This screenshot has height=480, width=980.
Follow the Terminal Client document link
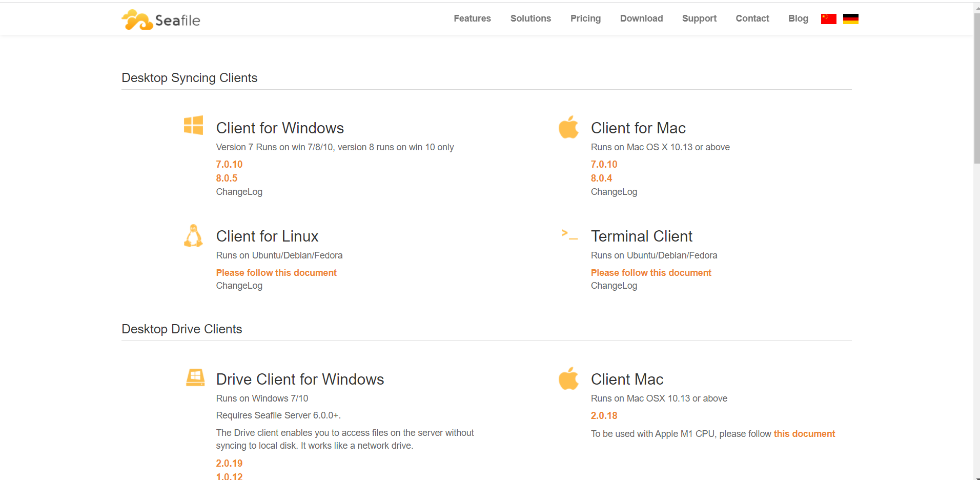pos(651,273)
